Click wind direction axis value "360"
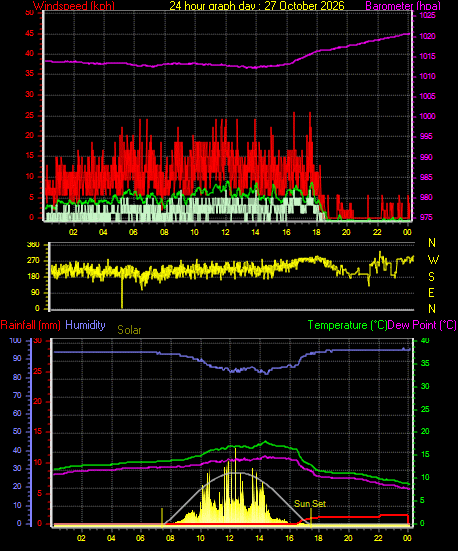The height and width of the screenshot is (551, 458). [x=33, y=245]
